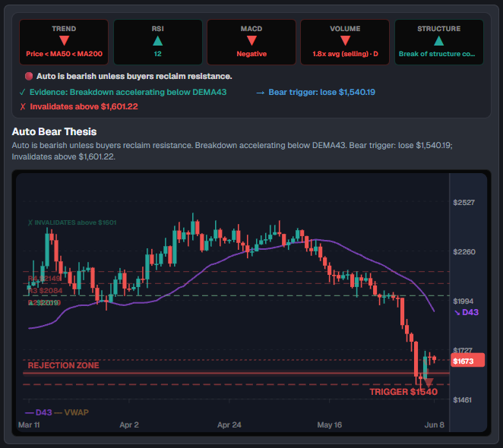Click the 'REJECTION ZONE' chart label
503x448 pixels.
(64, 365)
